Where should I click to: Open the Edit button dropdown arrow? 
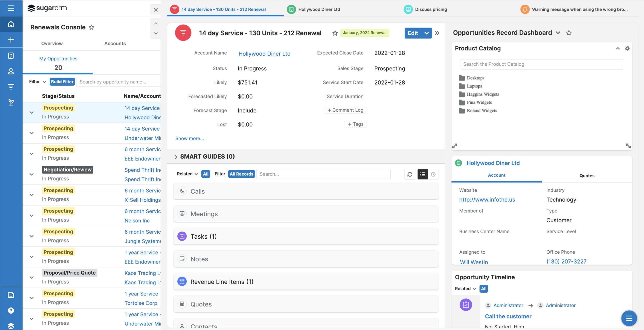point(426,33)
